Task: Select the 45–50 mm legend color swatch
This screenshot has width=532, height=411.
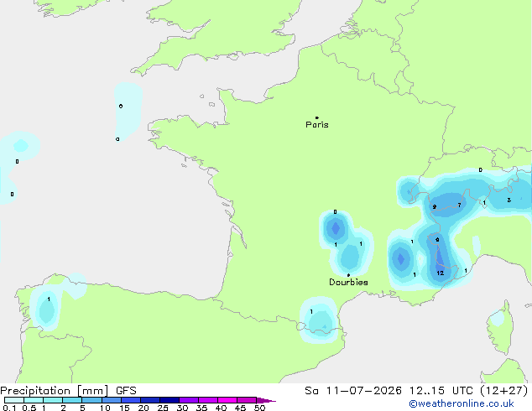Action: click(247, 400)
